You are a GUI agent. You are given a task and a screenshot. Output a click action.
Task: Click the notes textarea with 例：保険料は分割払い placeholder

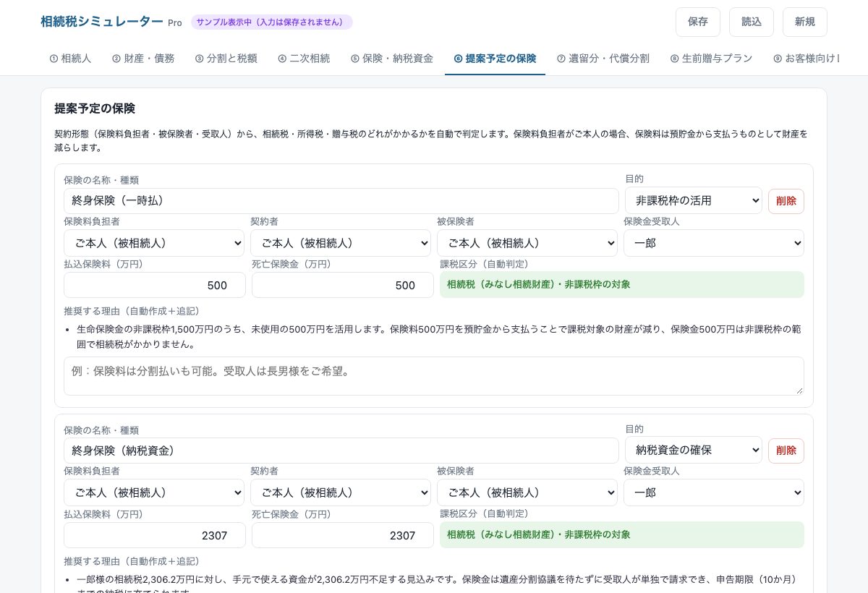(434, 376)
